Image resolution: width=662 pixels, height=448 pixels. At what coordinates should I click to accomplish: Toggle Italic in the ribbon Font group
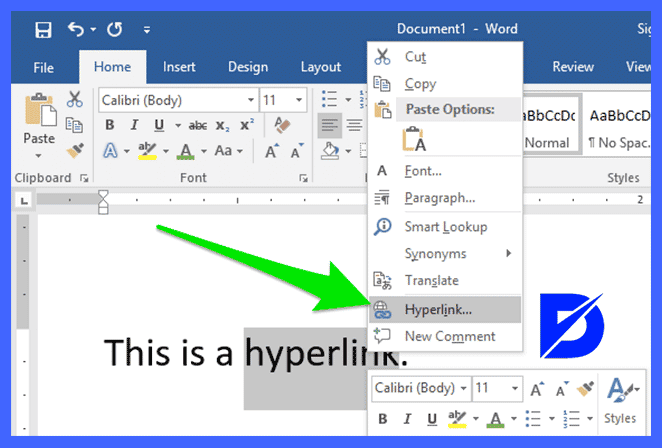134,125
